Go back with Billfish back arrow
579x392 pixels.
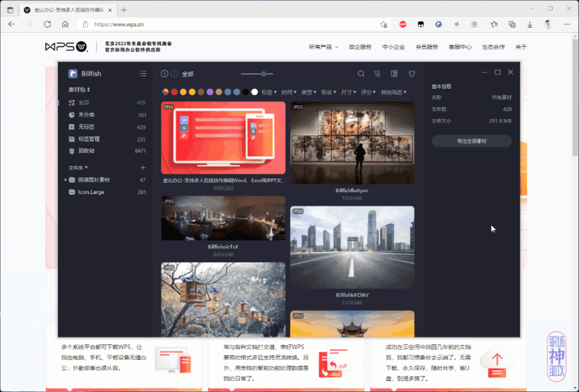click(164, 74)
